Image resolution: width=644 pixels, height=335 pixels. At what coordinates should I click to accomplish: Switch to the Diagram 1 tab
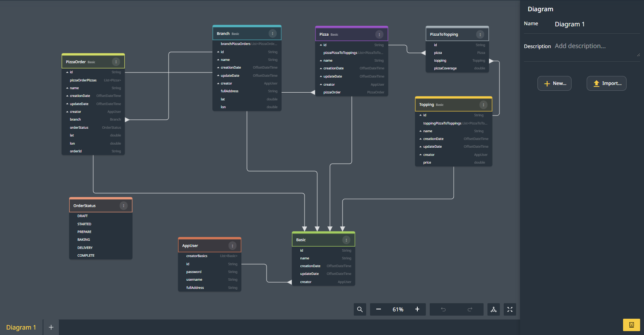pos(21,328)
